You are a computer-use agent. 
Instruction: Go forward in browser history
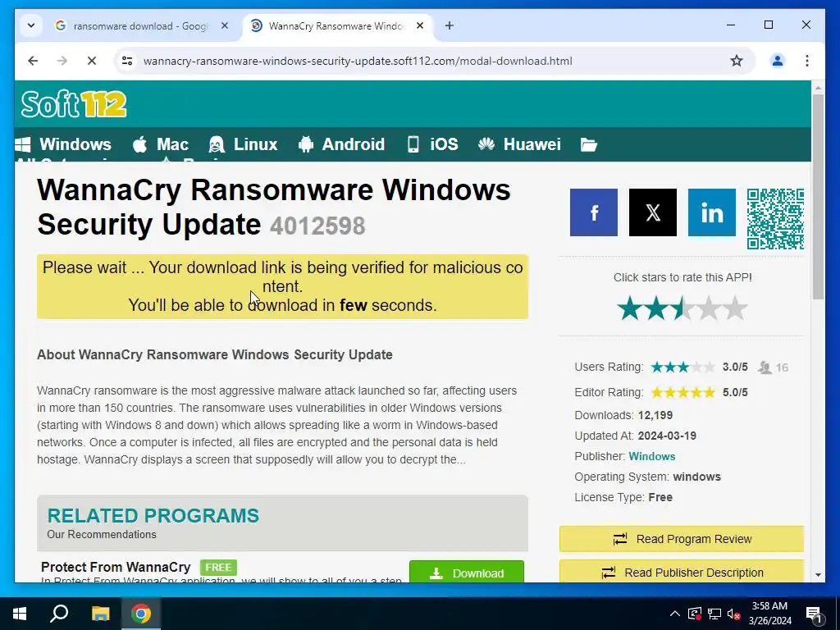click(62, 61)
